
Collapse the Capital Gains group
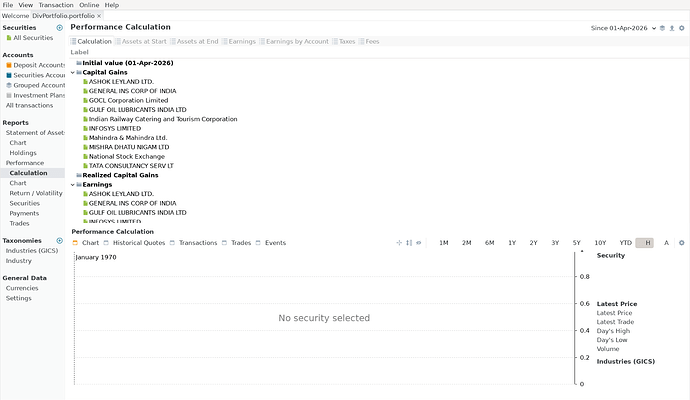[73, 73]
